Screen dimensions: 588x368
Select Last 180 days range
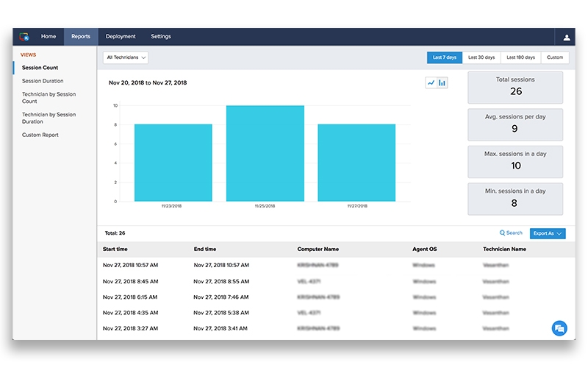[x=522, y=57]
